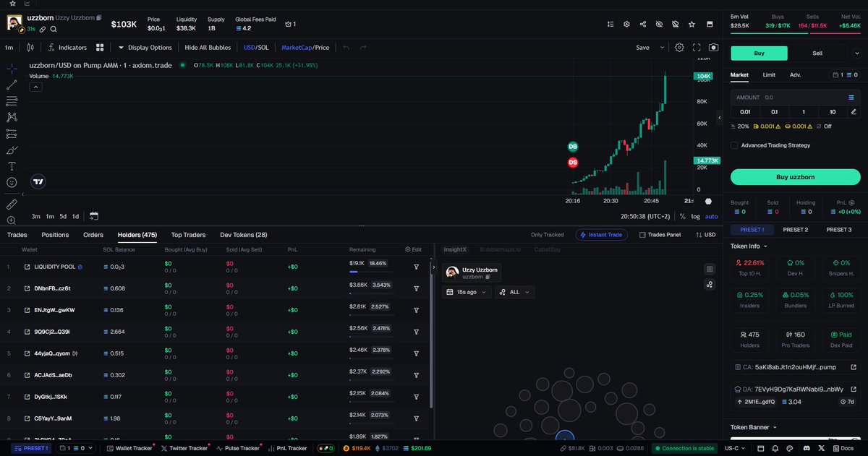Image resolution: width=868 pixels, height=456 pixels.
Task: Open the Dev Tokens (28) tab
Action: [x=244, y=235]
